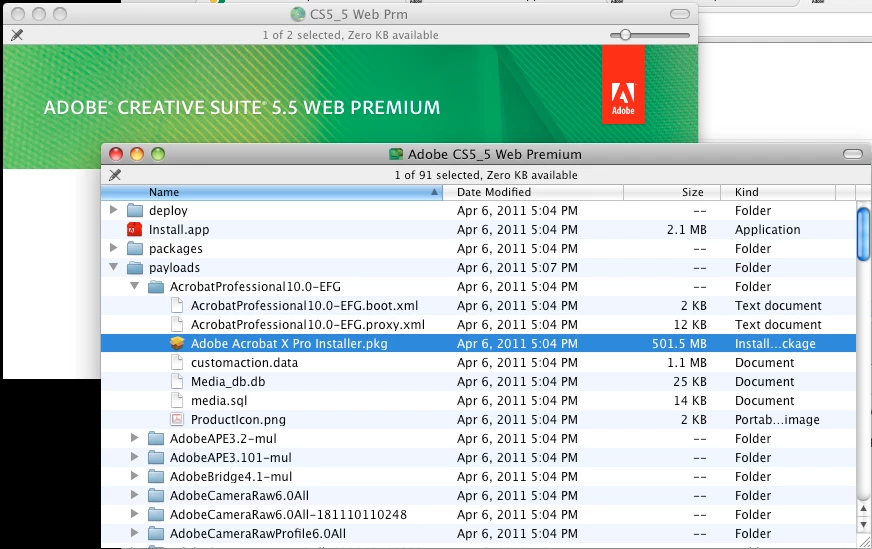Click the red Install.app application icon
The width and height of the screenshot is (872, 549).
coord(135,229)
